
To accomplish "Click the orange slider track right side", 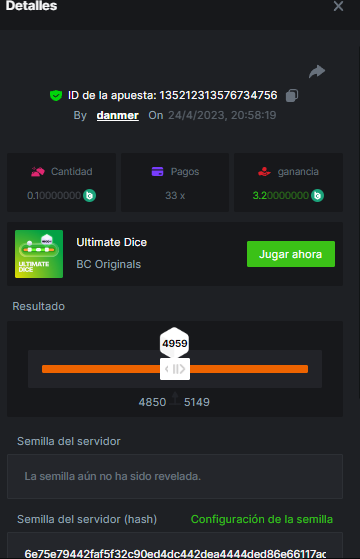I will 249,369.
